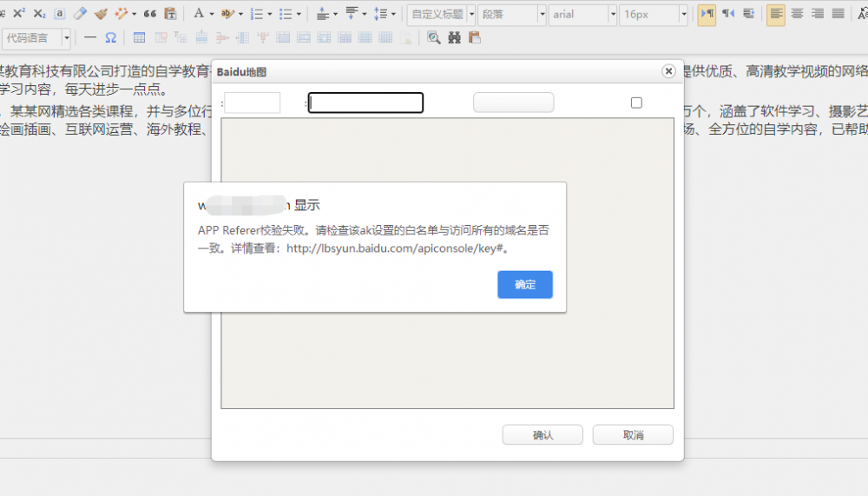
Task: Click delete table icon with red X
Action: (161, 37)
